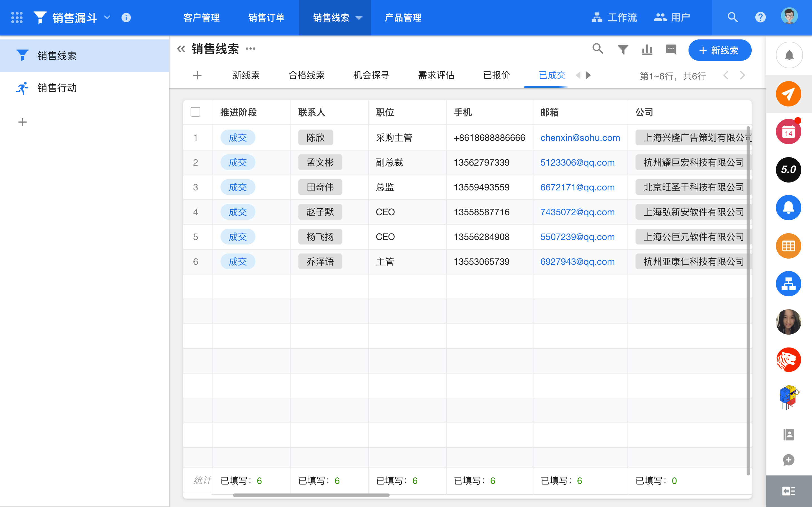Collapse the sidebar with the double-arrow control
This screenshot has width=812, height=507.
[x=181, y=49]
